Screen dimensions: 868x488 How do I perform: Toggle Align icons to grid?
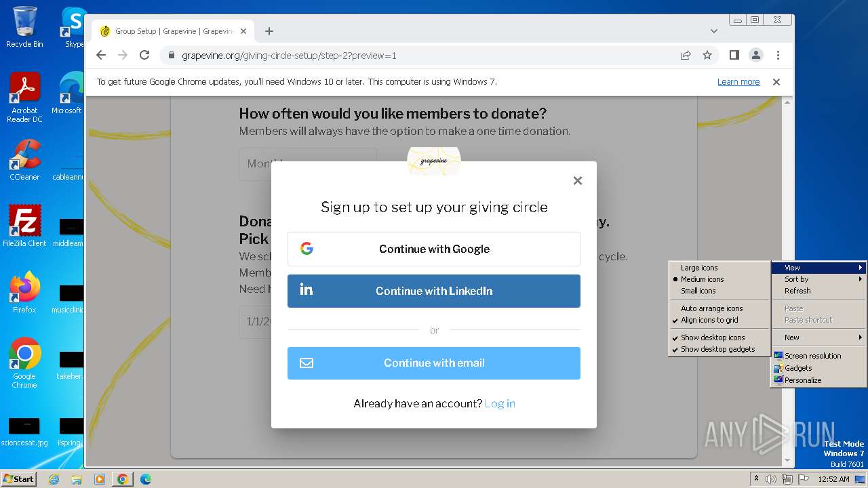pyautogui.click(x=719, y=320)
